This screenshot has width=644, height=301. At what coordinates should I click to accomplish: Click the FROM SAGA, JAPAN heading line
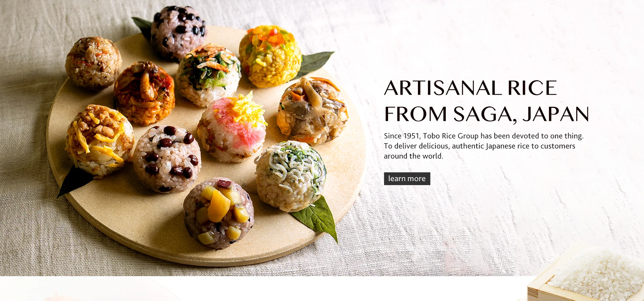click(487, 115)
